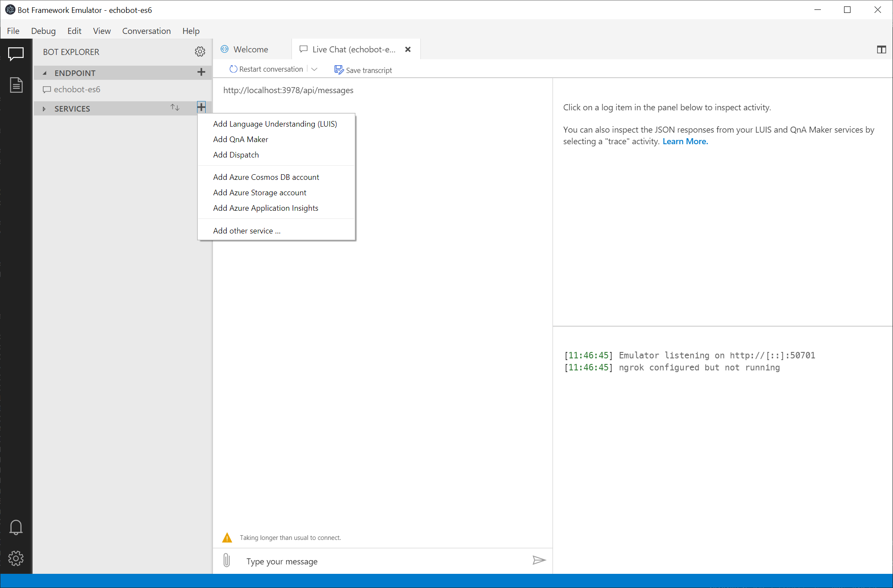Choose Add QnA Maker

[276, 139]
